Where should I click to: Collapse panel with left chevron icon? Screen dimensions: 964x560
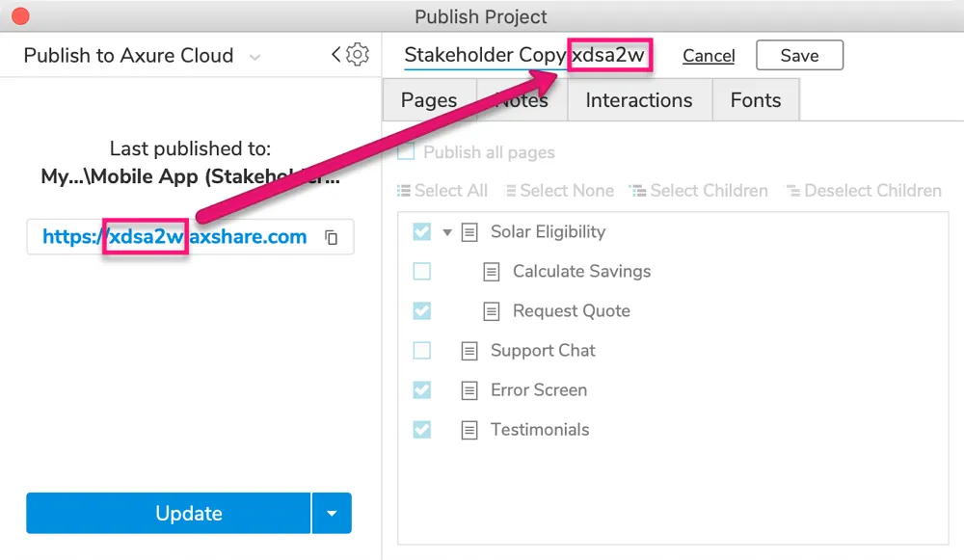click(x=336, y=55)
